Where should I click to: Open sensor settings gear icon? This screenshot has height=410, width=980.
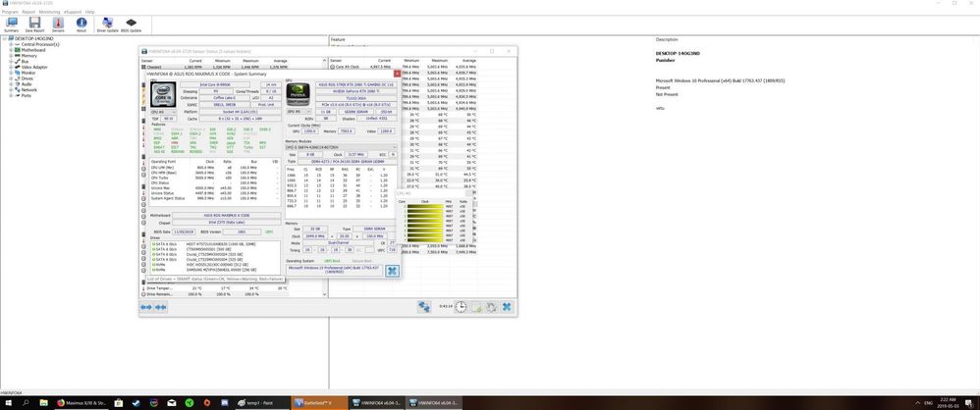pos(492,306)
